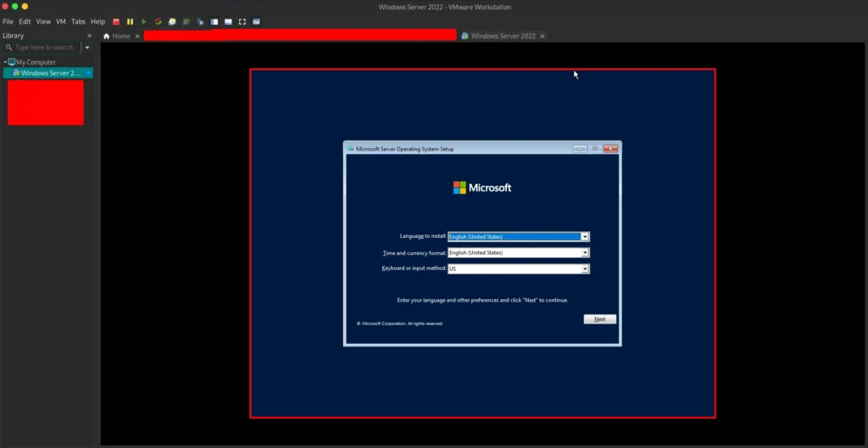Viewport: 868px width, 448px height.
Task: Open the snapshot manager toolbar icon
Action: pos(200,21)
